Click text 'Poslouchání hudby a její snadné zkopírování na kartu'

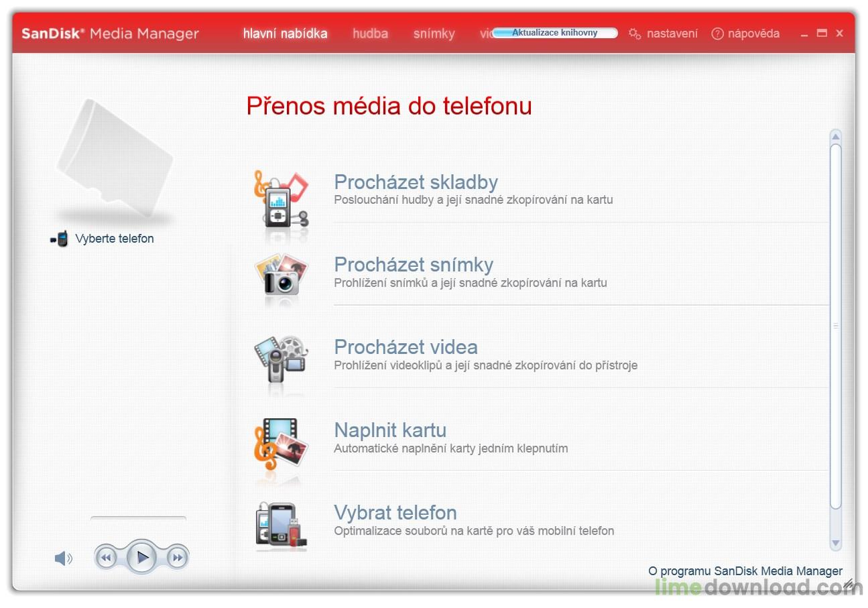pos(474,200)
